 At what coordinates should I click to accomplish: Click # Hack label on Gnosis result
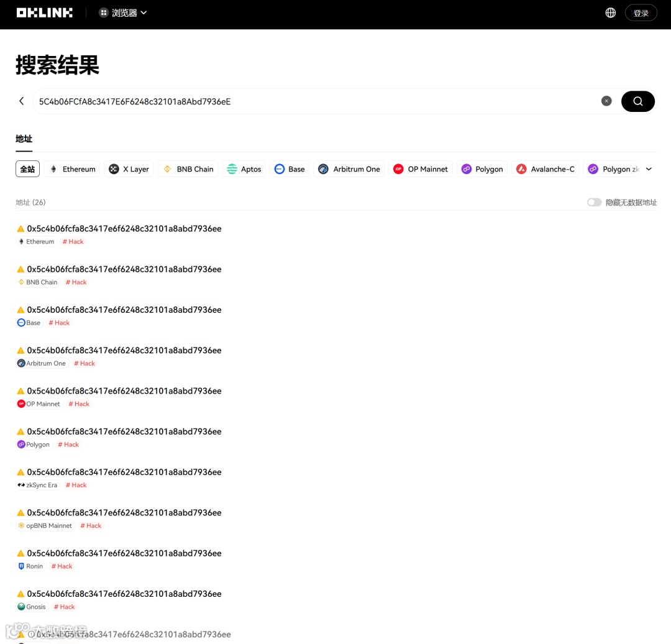tap(65, 607)
